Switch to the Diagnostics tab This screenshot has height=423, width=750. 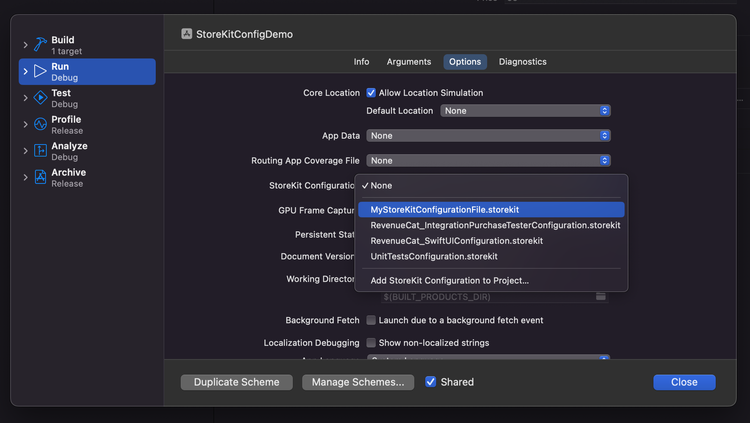[x=522, y=62]
